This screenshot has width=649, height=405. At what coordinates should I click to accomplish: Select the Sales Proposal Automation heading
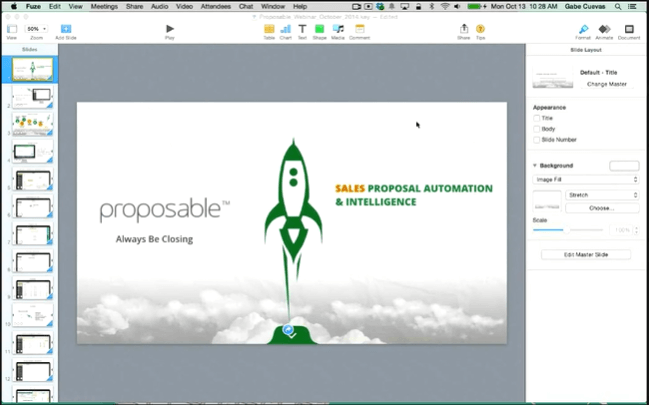coord(414,195)
